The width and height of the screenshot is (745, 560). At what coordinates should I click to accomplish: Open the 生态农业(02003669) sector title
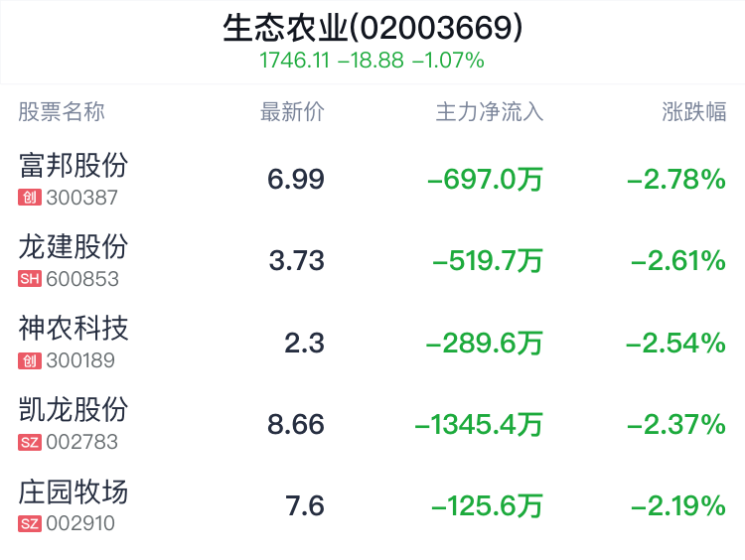372,28
